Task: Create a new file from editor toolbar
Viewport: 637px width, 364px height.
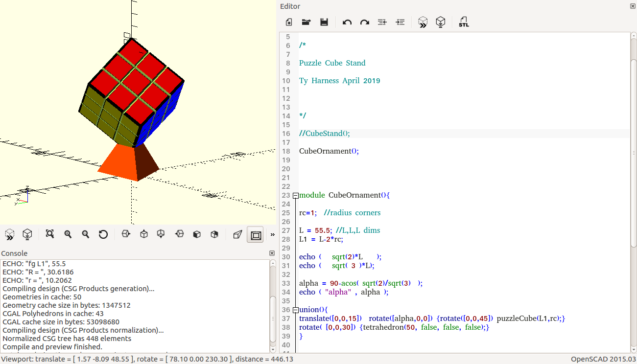Action: point(289,22)
